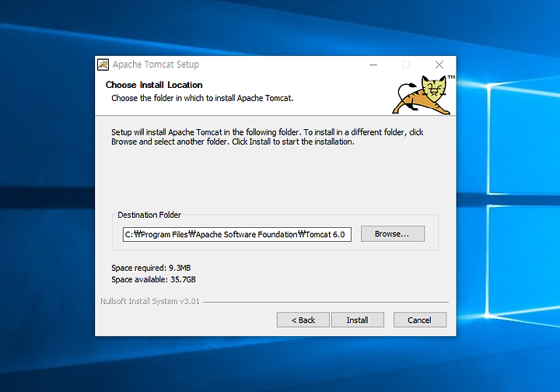Go back with the < Back button
560x392 pixels.
point(303,320)
